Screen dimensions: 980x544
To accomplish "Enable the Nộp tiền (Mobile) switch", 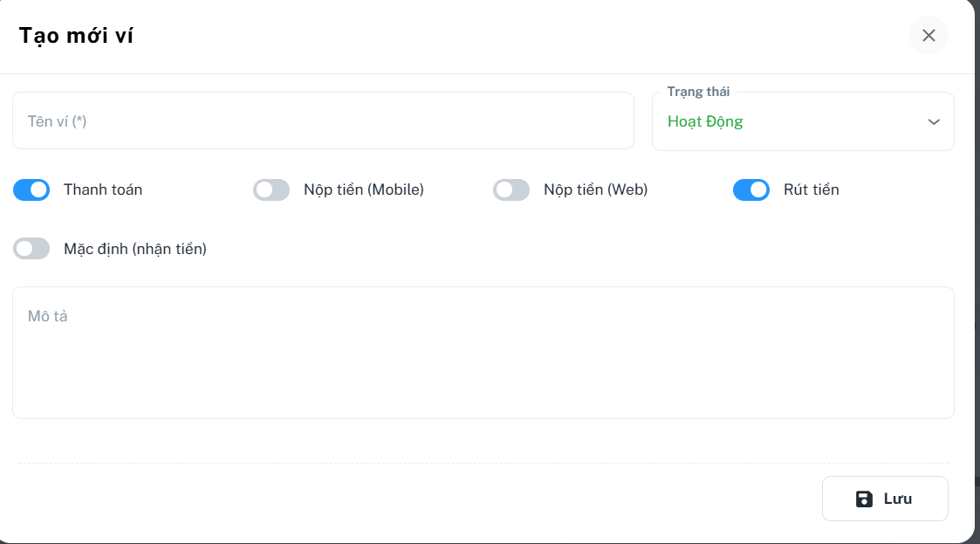I will pyautogui.click(x=271, y=189).
